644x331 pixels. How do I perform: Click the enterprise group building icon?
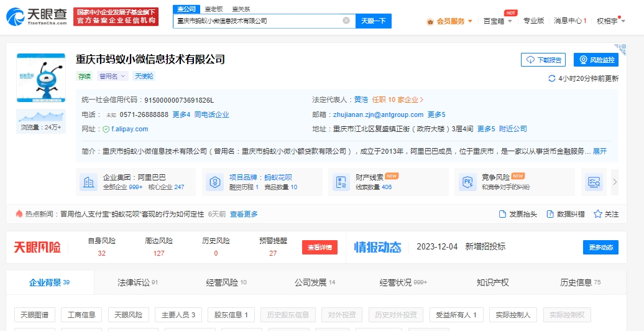point(88,182)
